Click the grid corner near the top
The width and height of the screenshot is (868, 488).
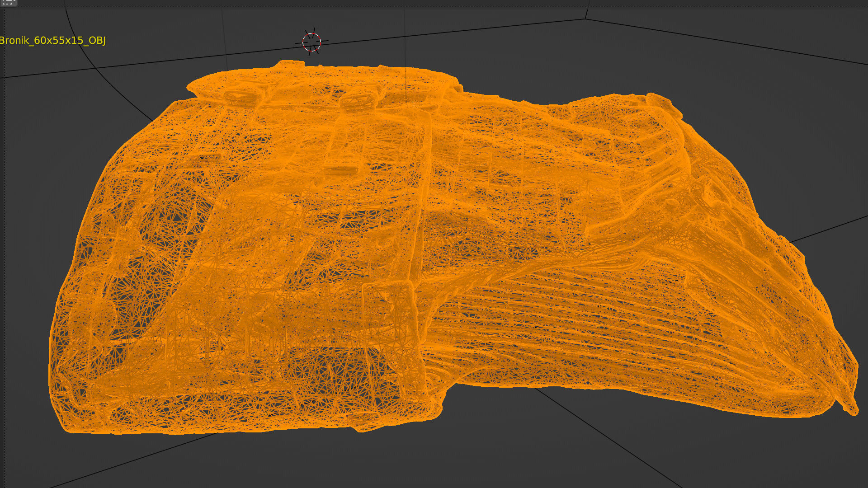tap(586, 19)
